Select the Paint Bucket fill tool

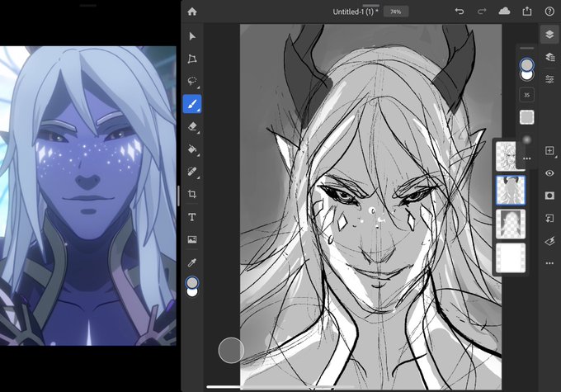(x=192, y=149)
